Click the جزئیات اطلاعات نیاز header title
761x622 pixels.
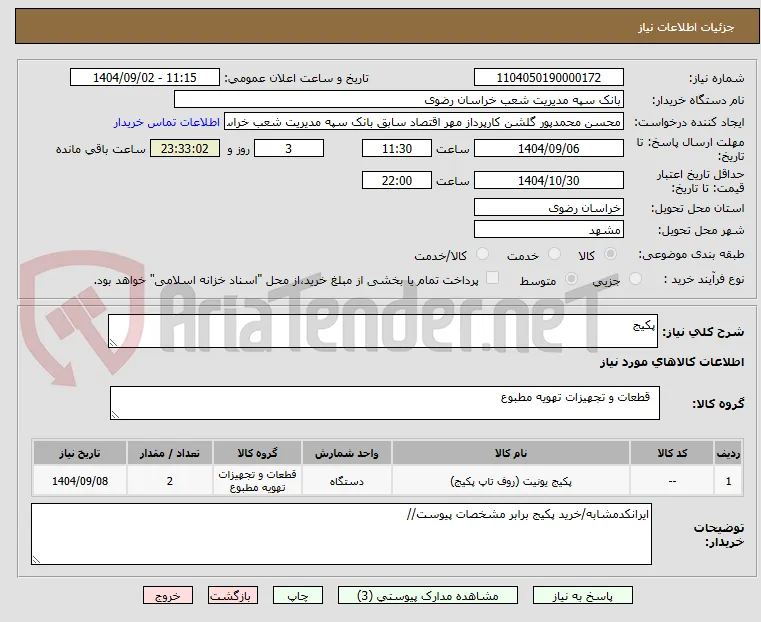point(686,27)
